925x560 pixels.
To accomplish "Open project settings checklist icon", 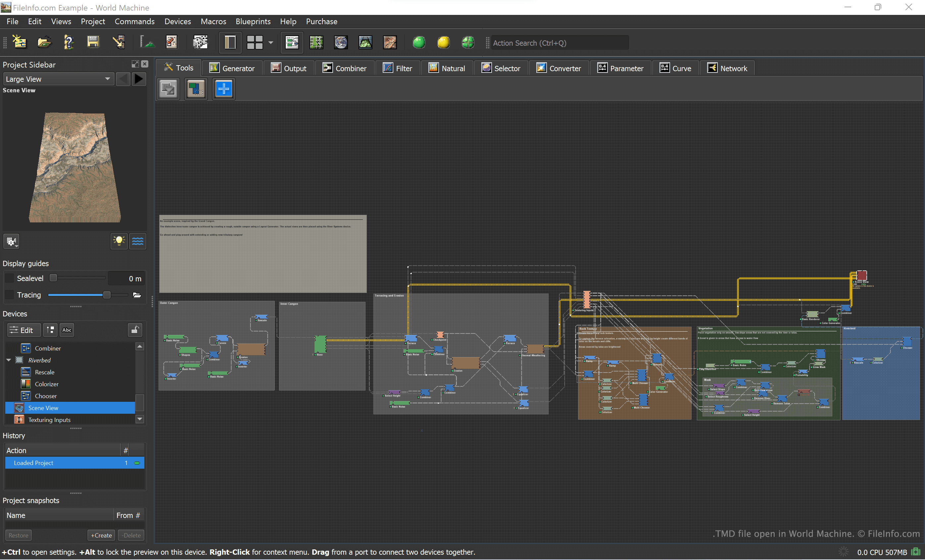I will point(171,42).
